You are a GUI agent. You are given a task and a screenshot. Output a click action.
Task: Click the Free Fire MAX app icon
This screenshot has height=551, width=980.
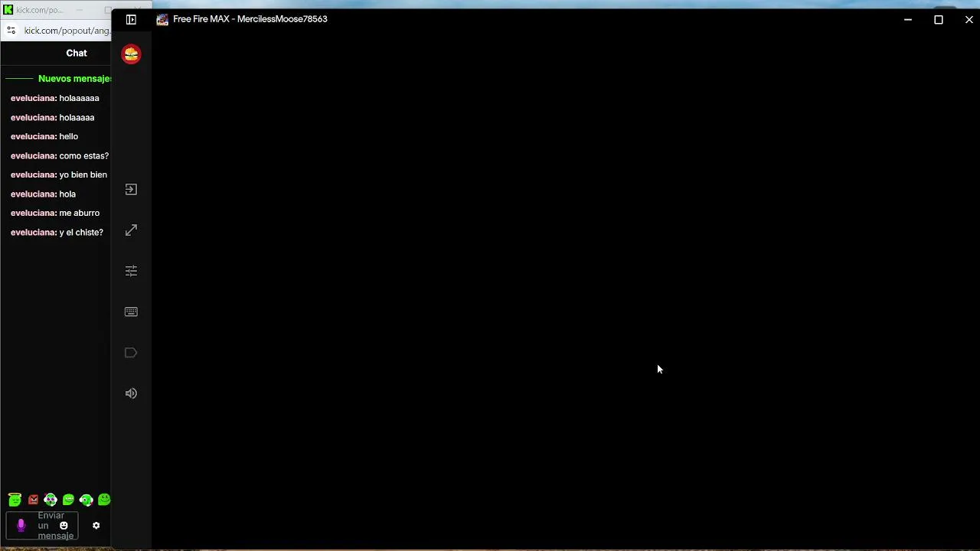pos(162,19)
